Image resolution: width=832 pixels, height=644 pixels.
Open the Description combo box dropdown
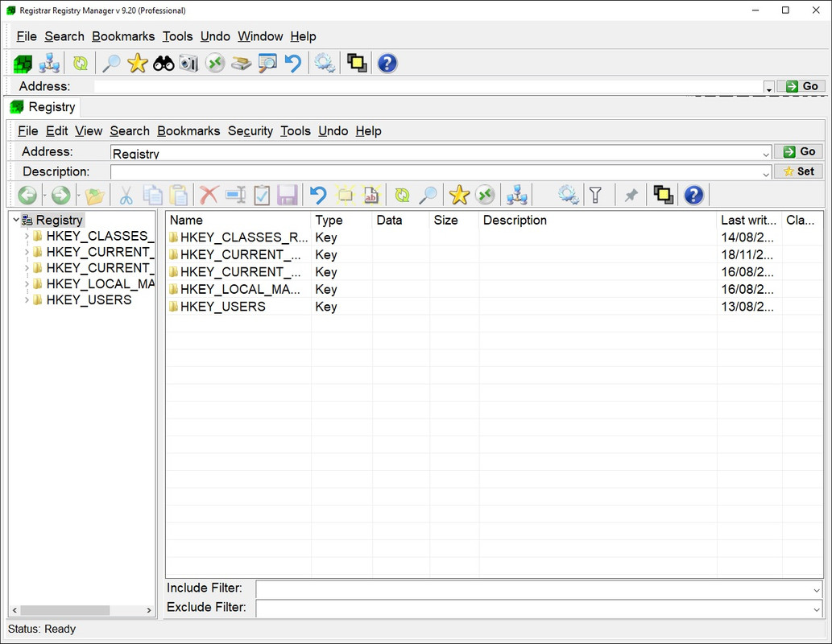[766, 173]
